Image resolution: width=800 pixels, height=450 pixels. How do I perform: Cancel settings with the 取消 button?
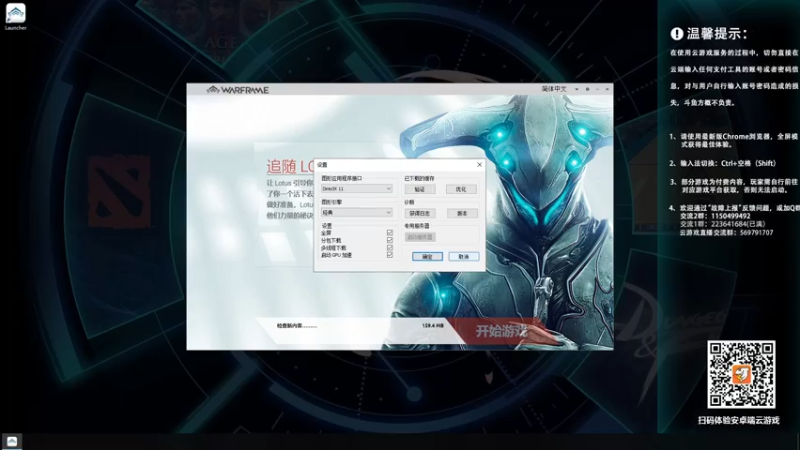[464, 257]
